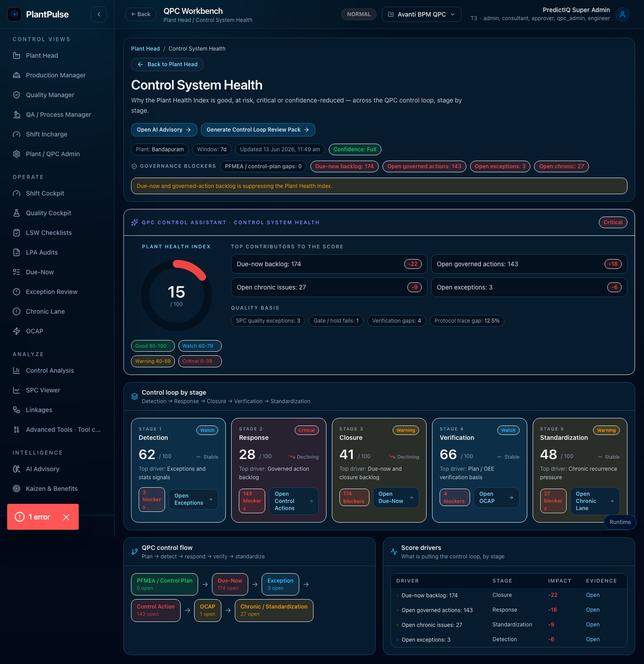Select Due-now backlog: 174 governance chip
Image resolution: width=644 pixels, height=664 pixels.
click(x=344, y=166)
